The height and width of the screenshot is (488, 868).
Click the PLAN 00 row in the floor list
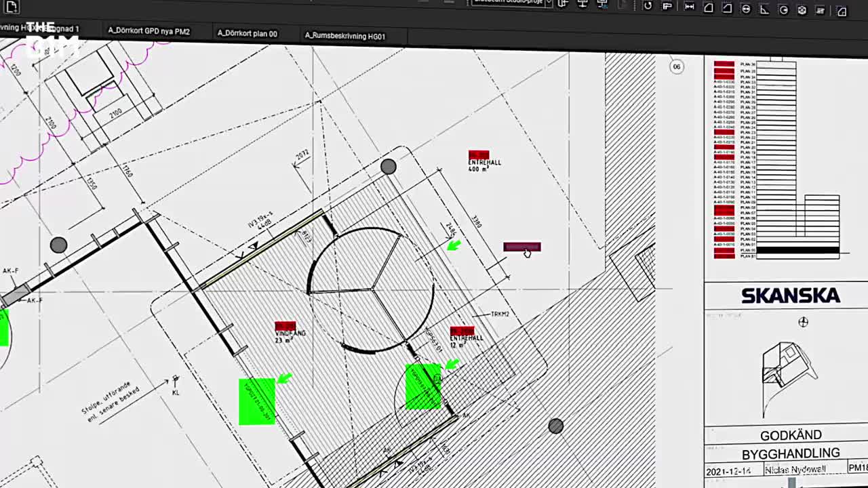point(747,251)
